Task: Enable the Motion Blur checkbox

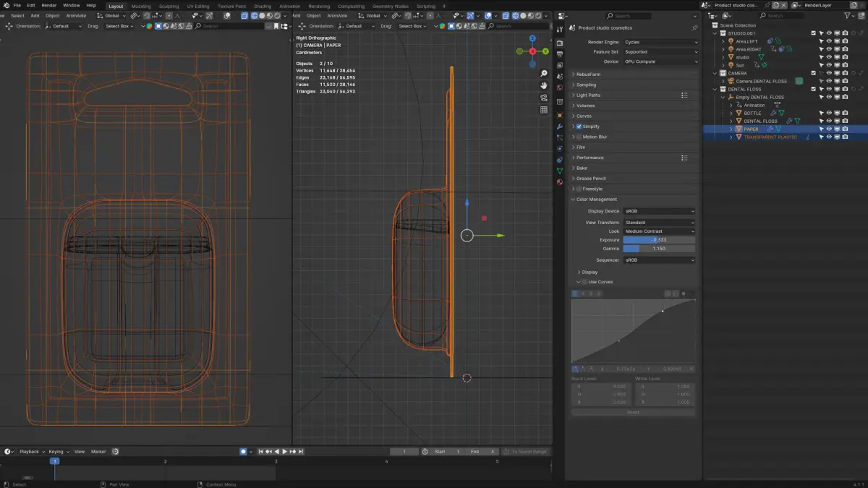Action: point(579,137)
